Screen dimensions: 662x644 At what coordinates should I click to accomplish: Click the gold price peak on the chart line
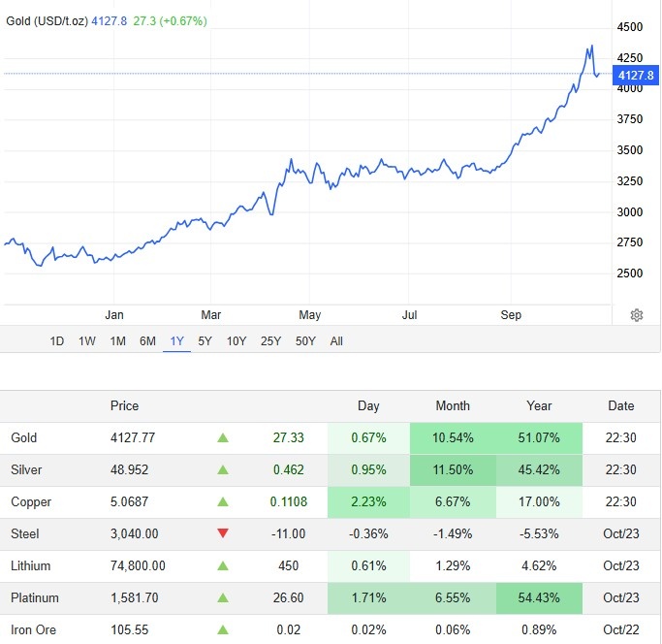(592, 46)
